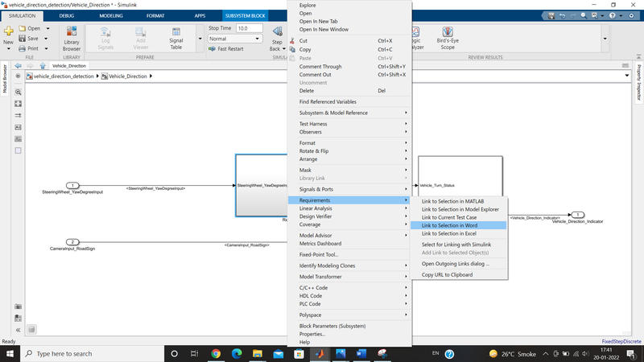Click Copy URL to Clipboard
This screenshot has width=644, height=362.
tap(458, 274)
